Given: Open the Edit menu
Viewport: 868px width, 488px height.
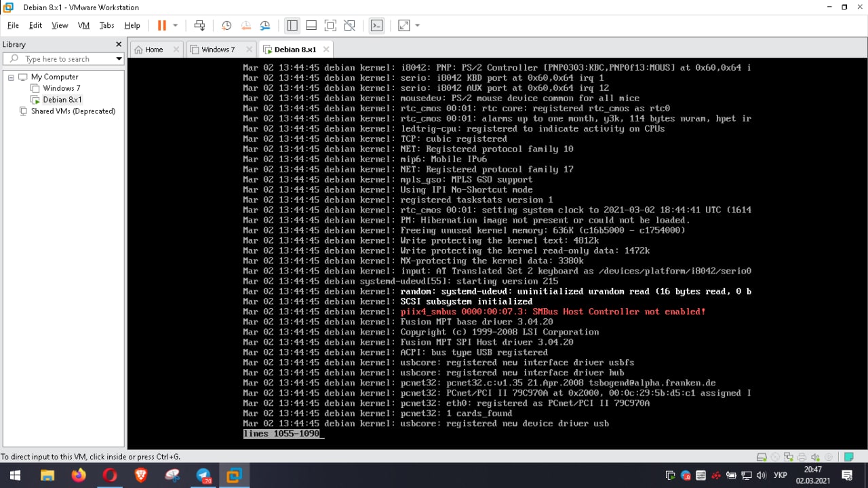Looking at the screenshot, I should click(35, 25).
